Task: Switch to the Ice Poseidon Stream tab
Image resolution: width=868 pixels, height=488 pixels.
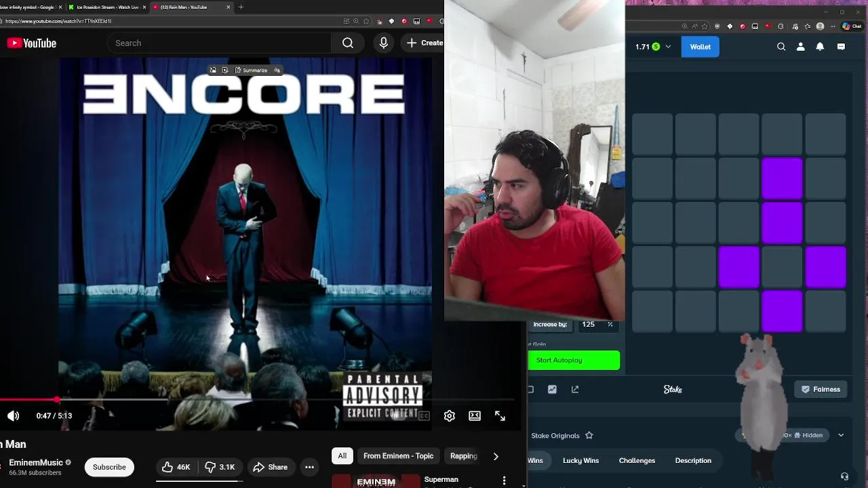Action: (x=106, y=7)
